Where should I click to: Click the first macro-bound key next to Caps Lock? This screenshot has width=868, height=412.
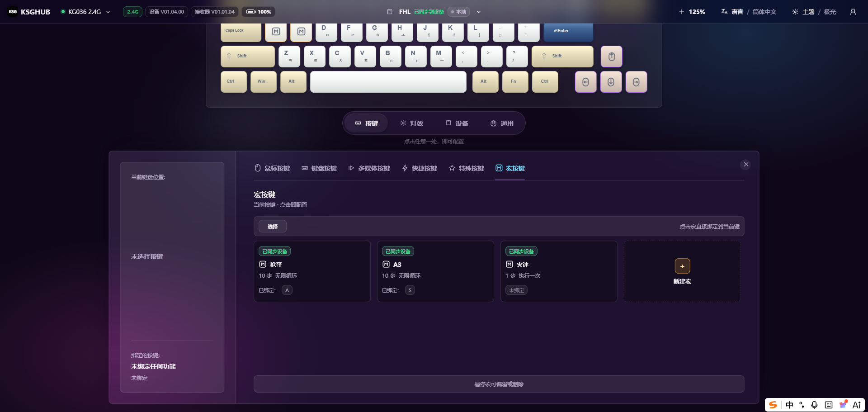tap(276, 32)
